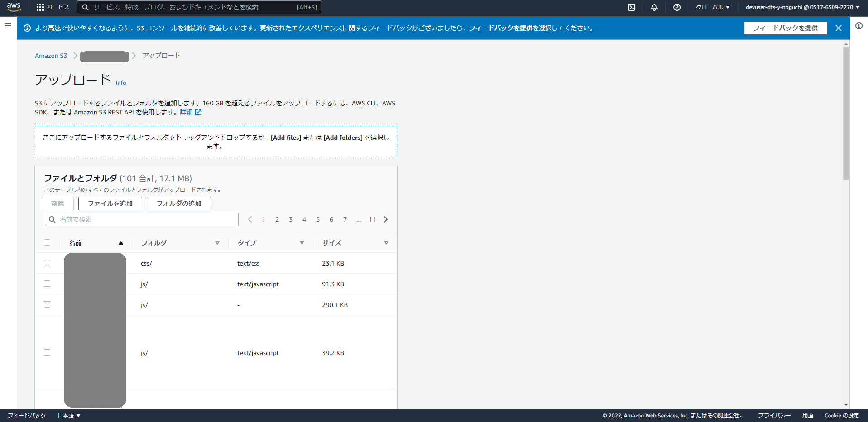Image resolution: width=868 pixels, height=422 pixels.
Task: Open the グローバル region dropdown
Action: (x=713, y=7)
